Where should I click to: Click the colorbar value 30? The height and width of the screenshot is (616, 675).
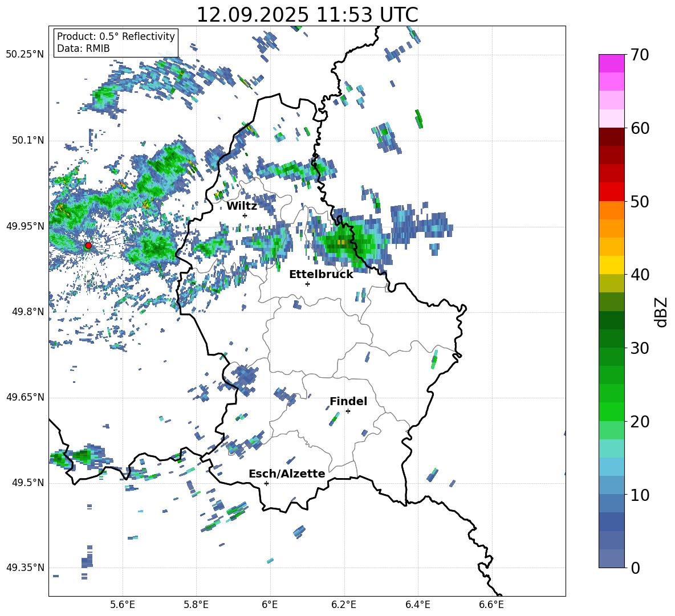pos(640,348)
